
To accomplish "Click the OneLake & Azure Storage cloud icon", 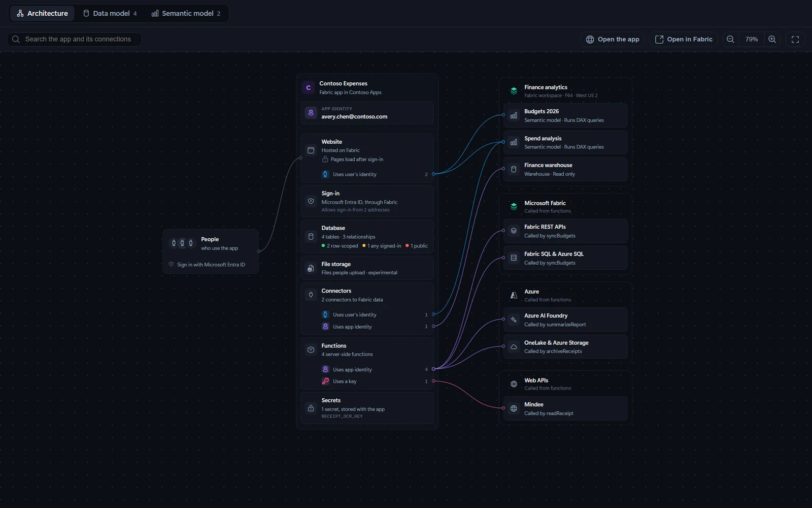I will pyautogui.click(x=514, y=346).
